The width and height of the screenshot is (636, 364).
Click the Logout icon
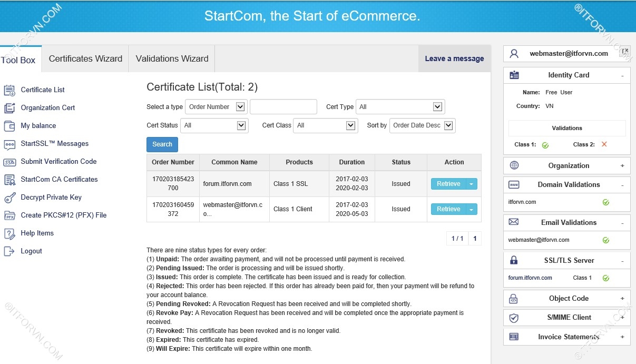[x=9, y=251]
